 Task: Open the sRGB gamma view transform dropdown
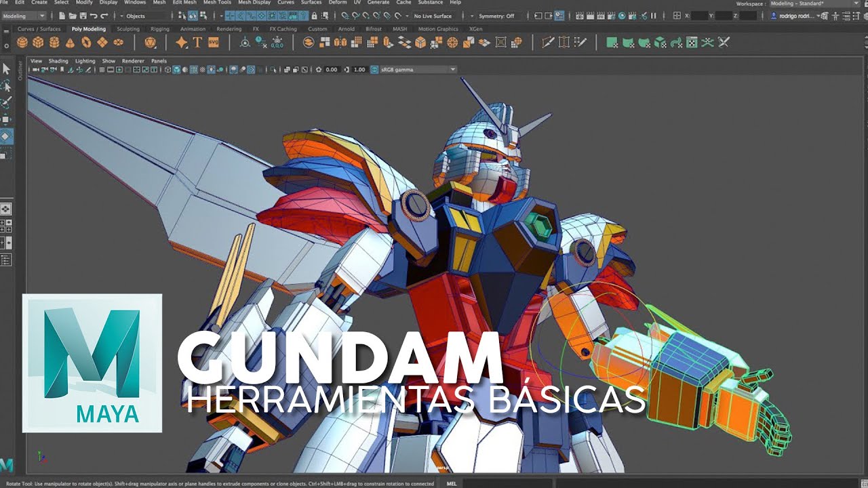pyautogui.click(x=418, y=69)
